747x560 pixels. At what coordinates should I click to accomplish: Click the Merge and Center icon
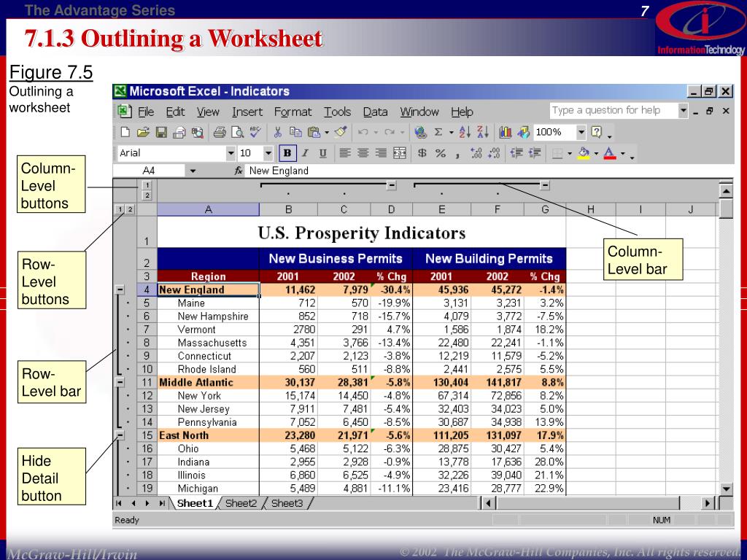pos(399,153)
